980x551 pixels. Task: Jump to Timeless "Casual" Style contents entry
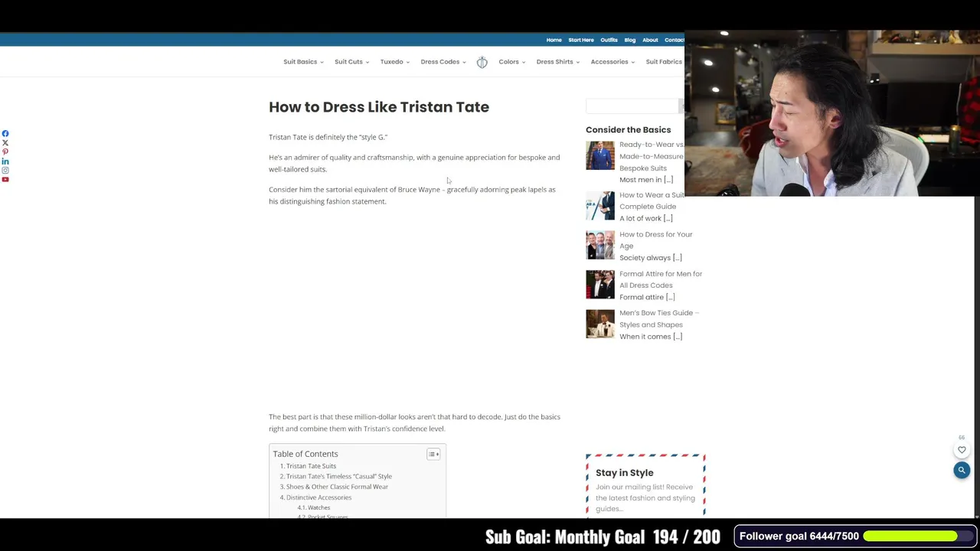(339, 477)
